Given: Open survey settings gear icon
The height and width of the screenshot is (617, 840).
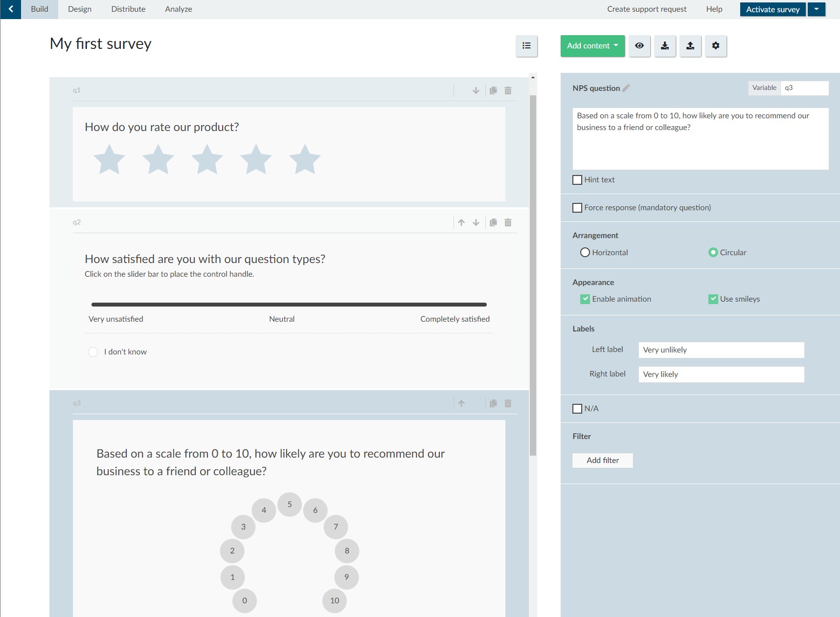Looking at the screenshot, I should coord(716,46).
